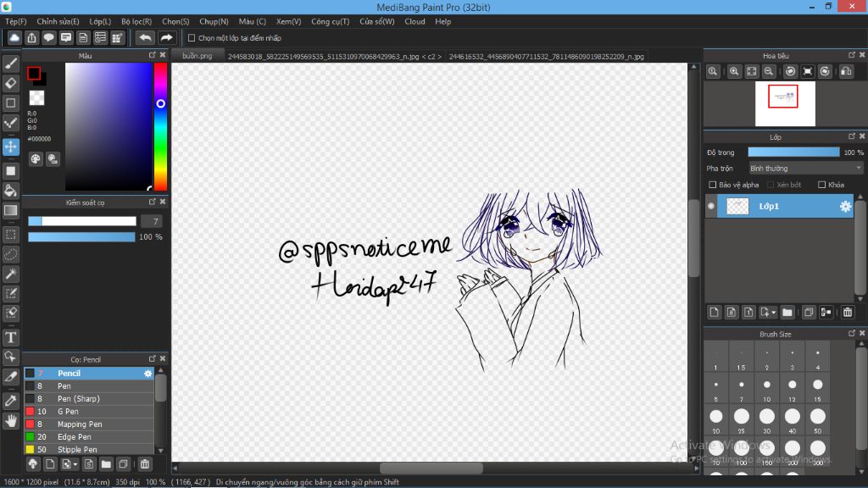Activate the Move tool
Screen dimensions: 868x488
10,147
